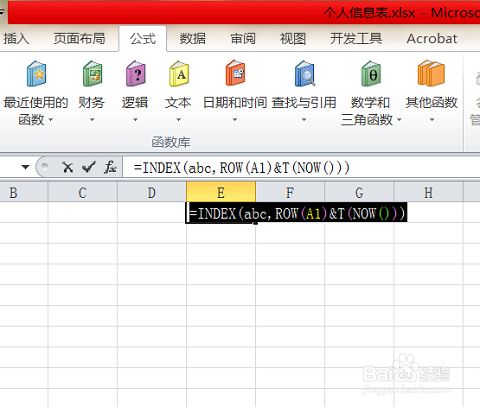This screenshot has height=407, width=480.
Task: Expand the 数学和三角函数 dropdown arrow
Action: [399, 120]
